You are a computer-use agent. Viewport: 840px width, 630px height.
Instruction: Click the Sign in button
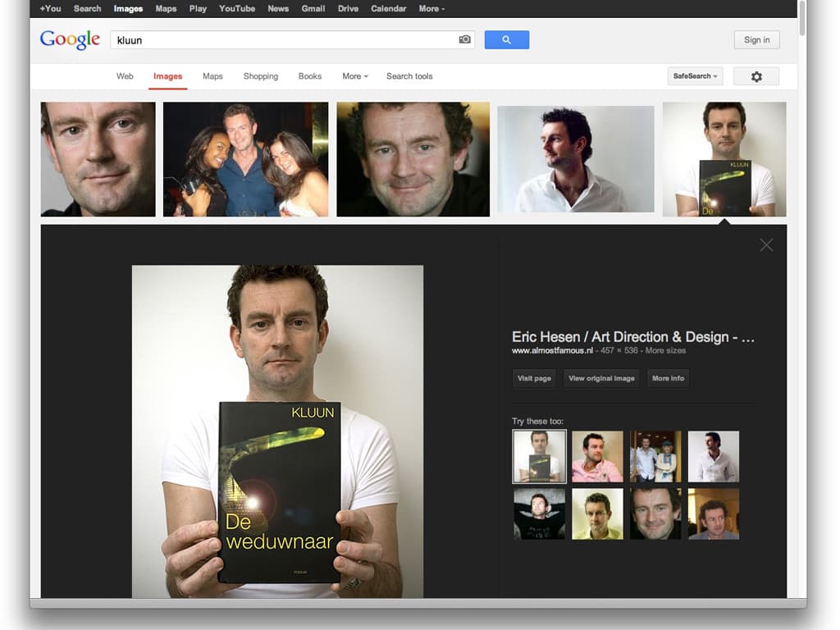[756, 39]
